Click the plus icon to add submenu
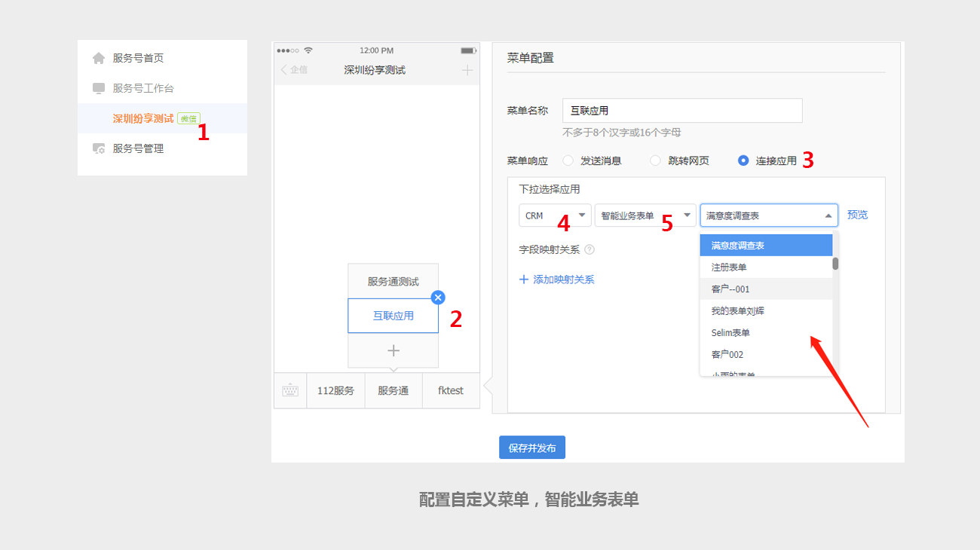 pos(393,351)
